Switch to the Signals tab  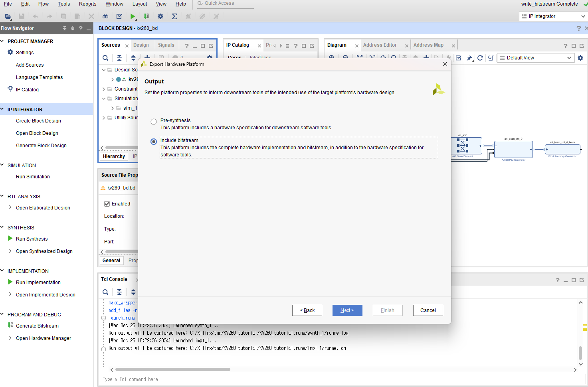[166, 45]
